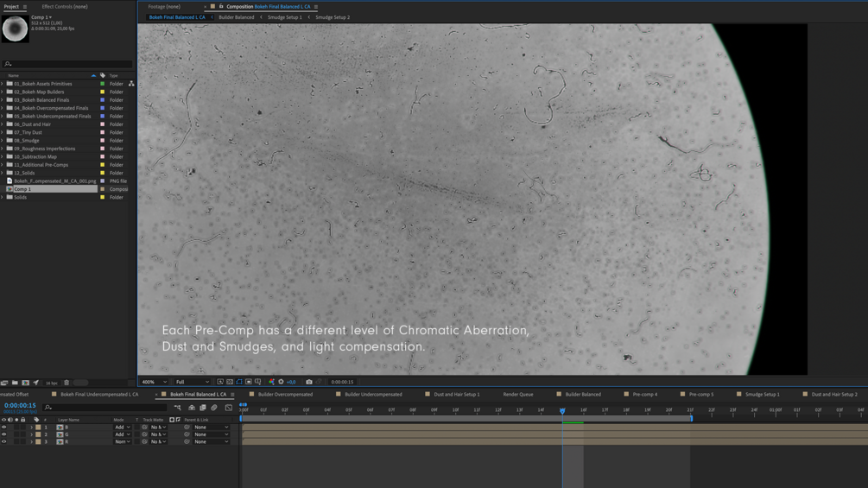The height and width of the screenshot is (488, 868).
Task: Toggle the lock switch for layer G
Action: tap(22, 434)
